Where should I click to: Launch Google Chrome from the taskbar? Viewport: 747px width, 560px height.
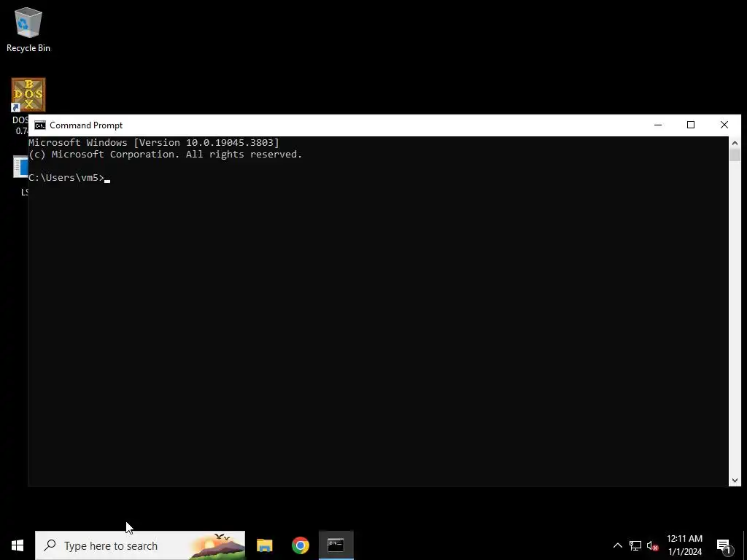coord(300,545)
